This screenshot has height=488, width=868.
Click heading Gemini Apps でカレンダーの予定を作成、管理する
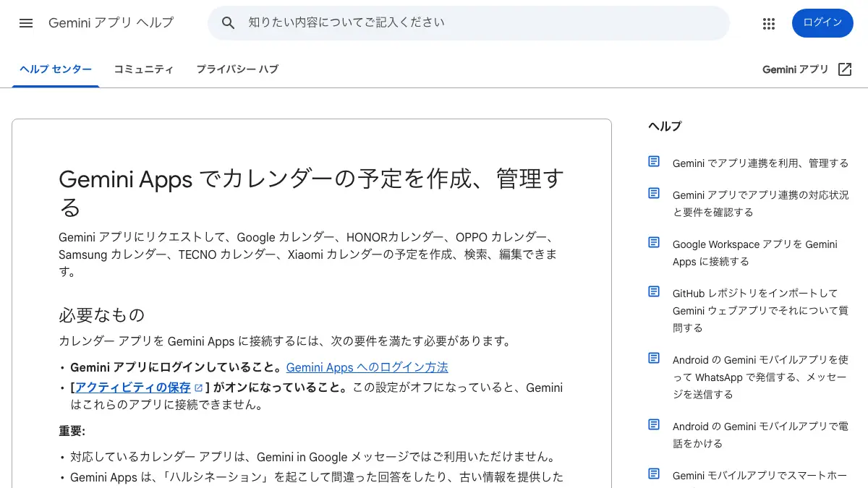click(x=311, y=193)
